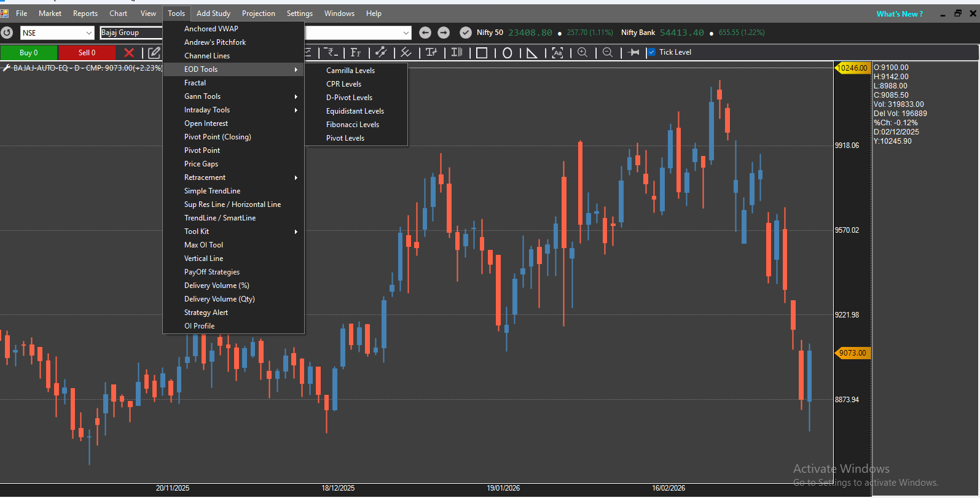Zoom in on the chart

tap(582, 53)
